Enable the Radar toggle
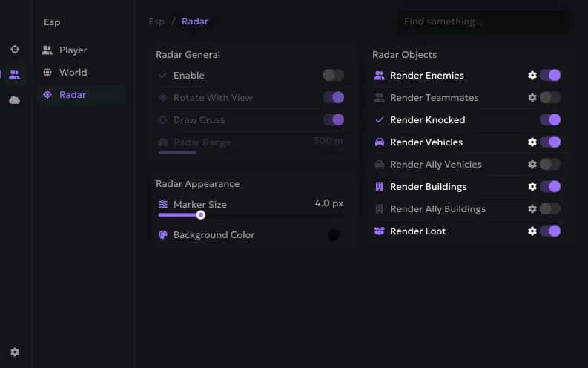588x368 pixels. click(334, 76)
